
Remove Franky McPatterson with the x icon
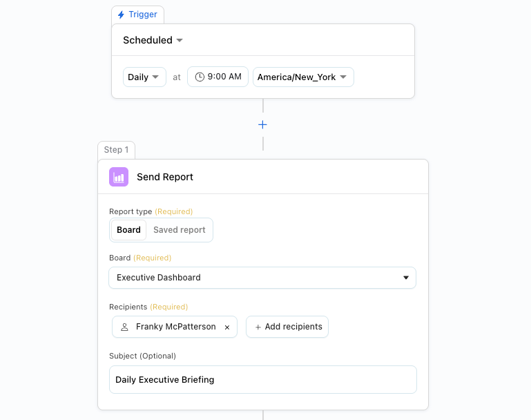pos(227,327)
